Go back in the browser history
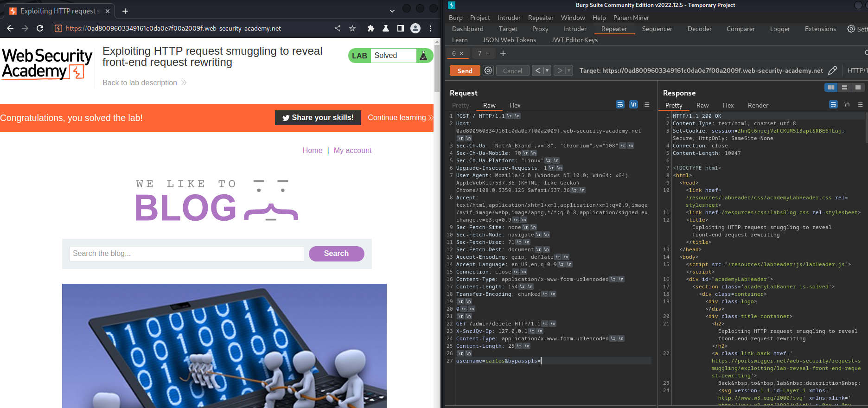Screen dimensions: 868x408 (x=10, y=28)
